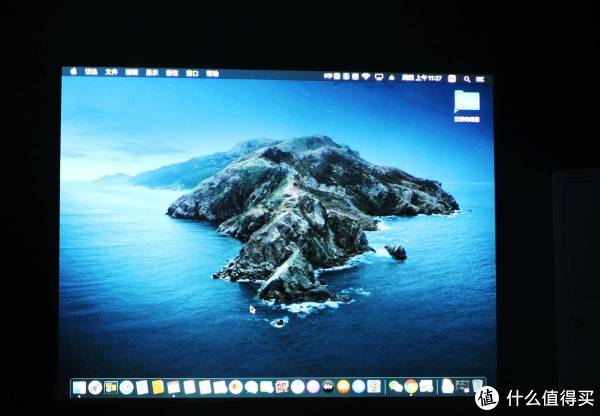Open Google Chrome in the Dock
The height and width of the screenshot is (416, 600).
click(x=411, y=386)
